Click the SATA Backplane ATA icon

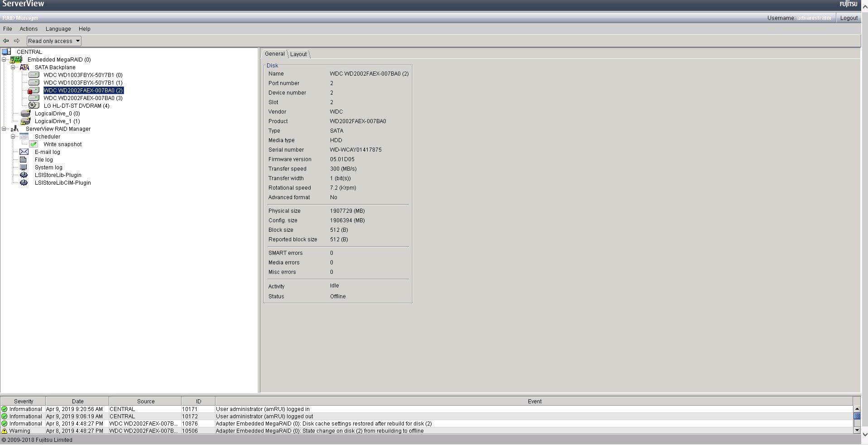24,67
